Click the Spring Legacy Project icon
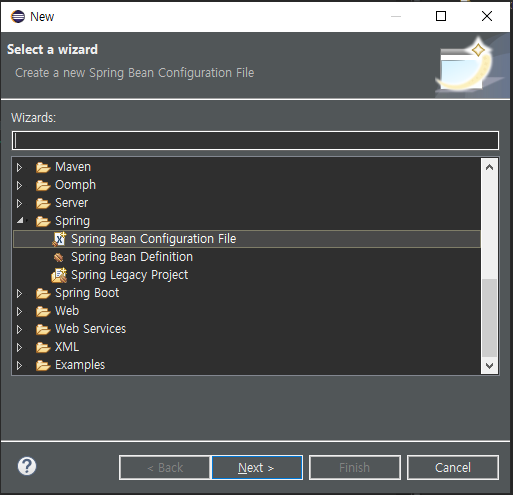The width and height of the screenshot is (513, 495). pyautogui.click(x=59, y=275)
